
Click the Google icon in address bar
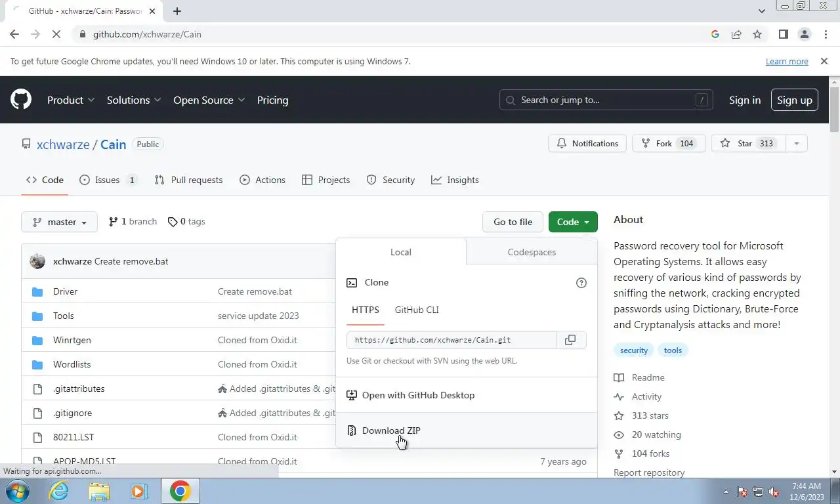pyautogui.click(x=715, y=34)
